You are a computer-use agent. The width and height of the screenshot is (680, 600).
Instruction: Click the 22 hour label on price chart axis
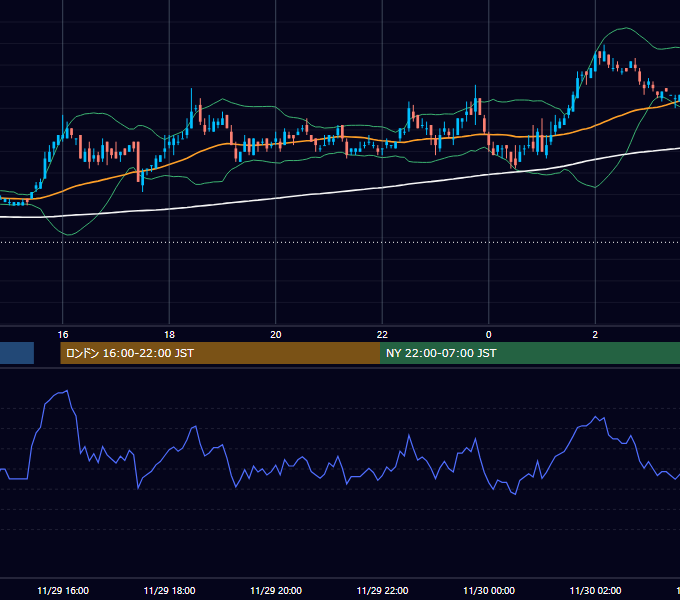point(382,335)
